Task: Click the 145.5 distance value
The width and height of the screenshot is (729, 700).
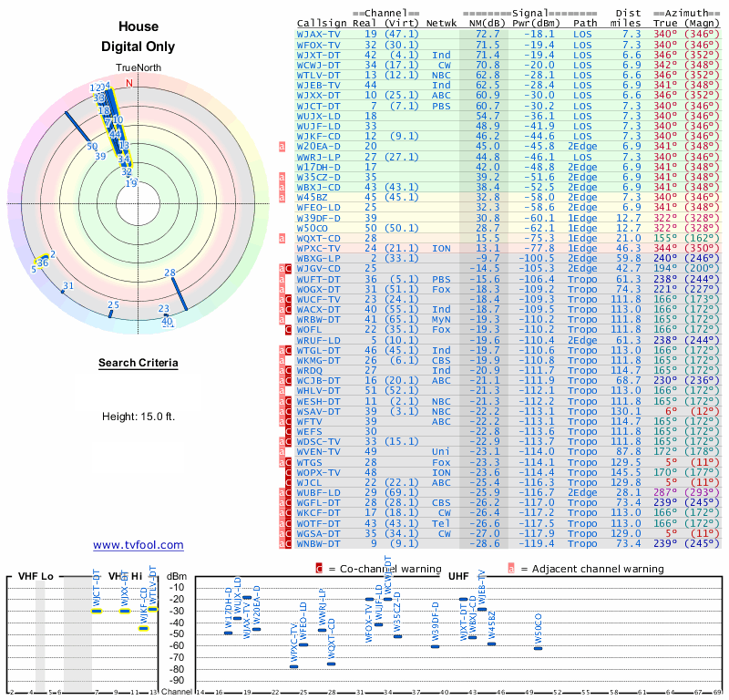Action: tap(626, 472)
